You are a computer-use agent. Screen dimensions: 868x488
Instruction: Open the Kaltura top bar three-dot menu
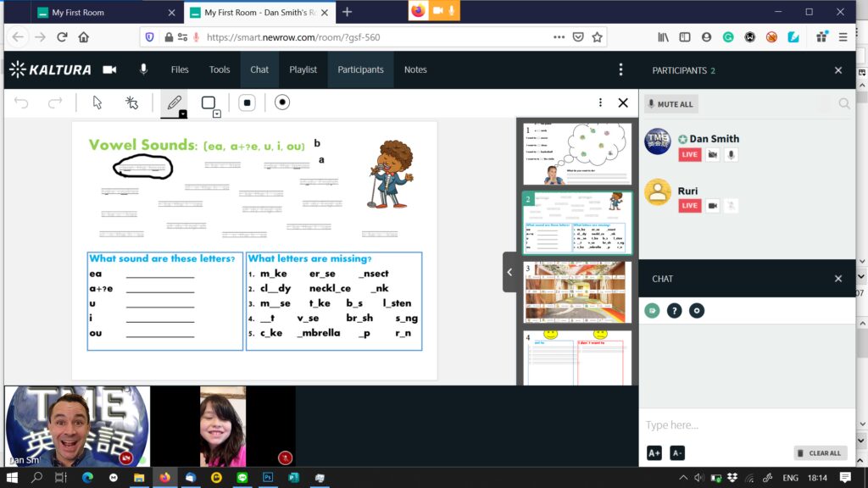coord(620,69)
